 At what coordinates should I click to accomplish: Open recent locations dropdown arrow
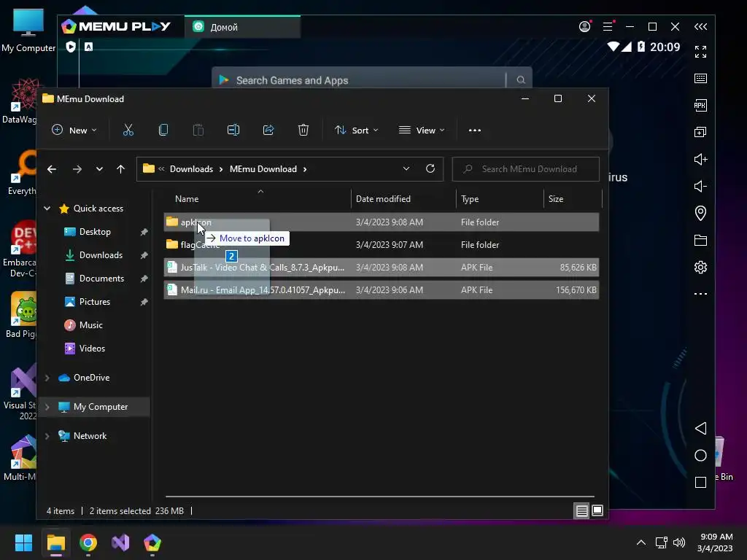coord(99,169)
